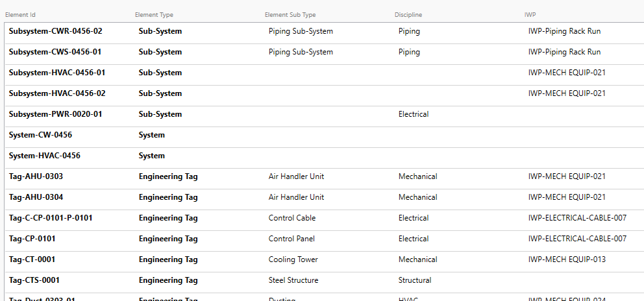The width and height of the screenshot is (644, 301).
Task: Sort by the IWP column header
Action: pyautogui.click(x=530, y=15)
